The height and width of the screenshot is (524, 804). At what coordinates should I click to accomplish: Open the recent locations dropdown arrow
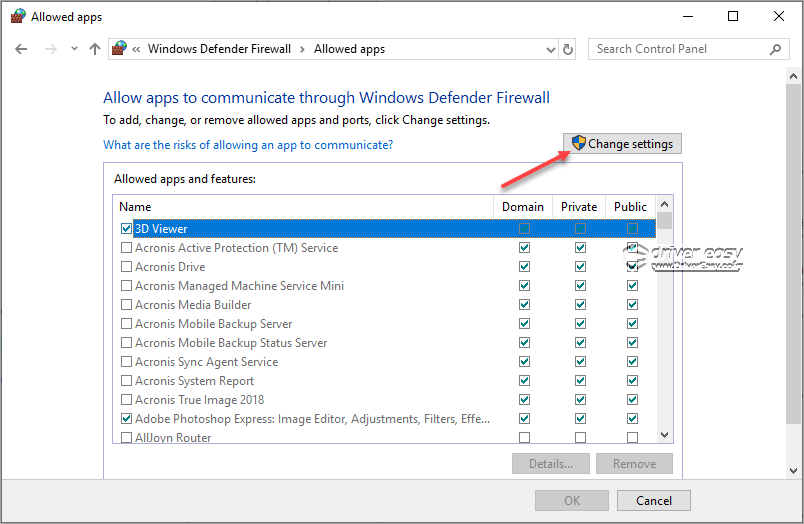pyautogui.click(x=74, y=49)
